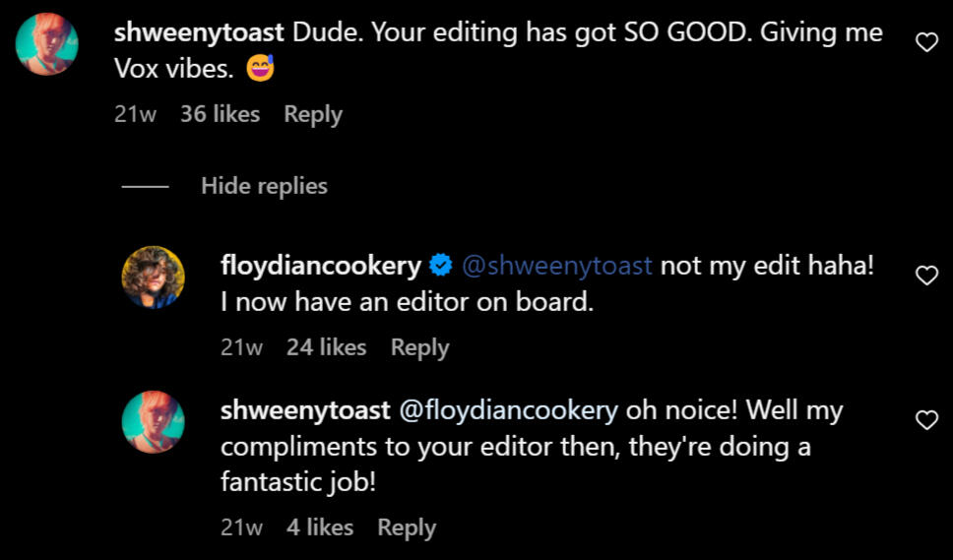Reply to the Vox vibes comment
The image size is (953, 560).
(312, 114)
